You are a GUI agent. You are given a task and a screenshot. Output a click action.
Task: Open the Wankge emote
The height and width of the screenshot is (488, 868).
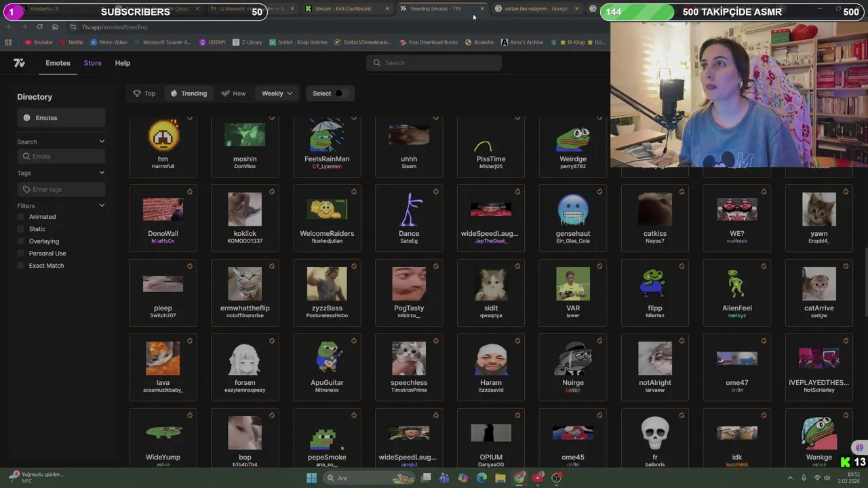point(819,439)
